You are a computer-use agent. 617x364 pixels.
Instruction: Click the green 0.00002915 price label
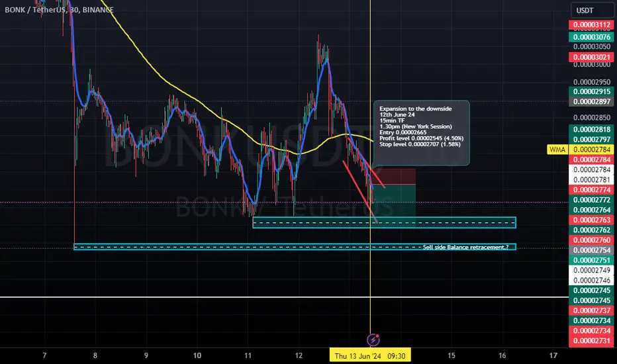(x=591, y=91)
